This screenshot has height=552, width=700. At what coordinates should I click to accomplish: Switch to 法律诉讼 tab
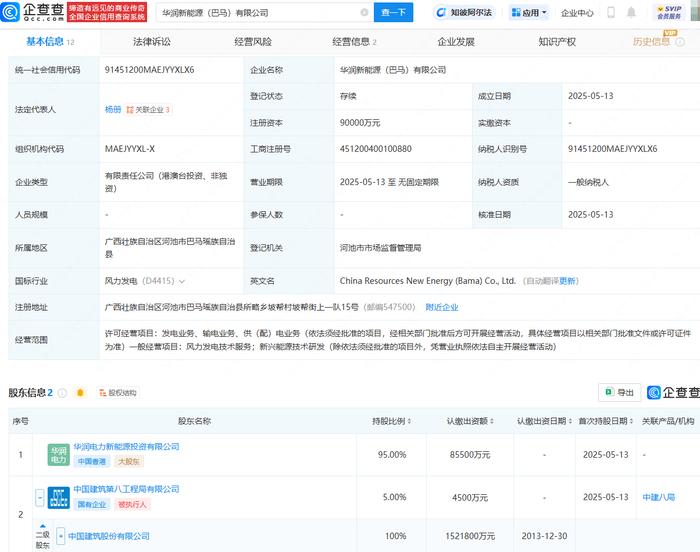151,42
